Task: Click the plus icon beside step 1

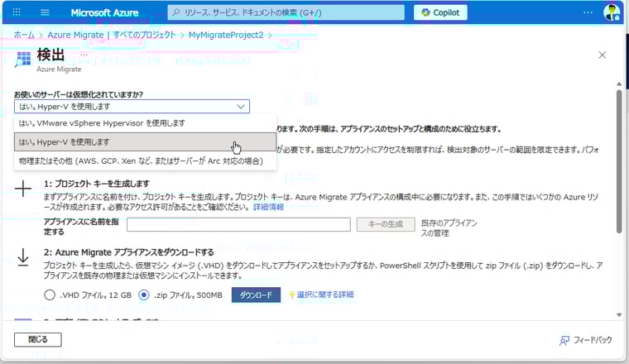Action: (23, 189)
